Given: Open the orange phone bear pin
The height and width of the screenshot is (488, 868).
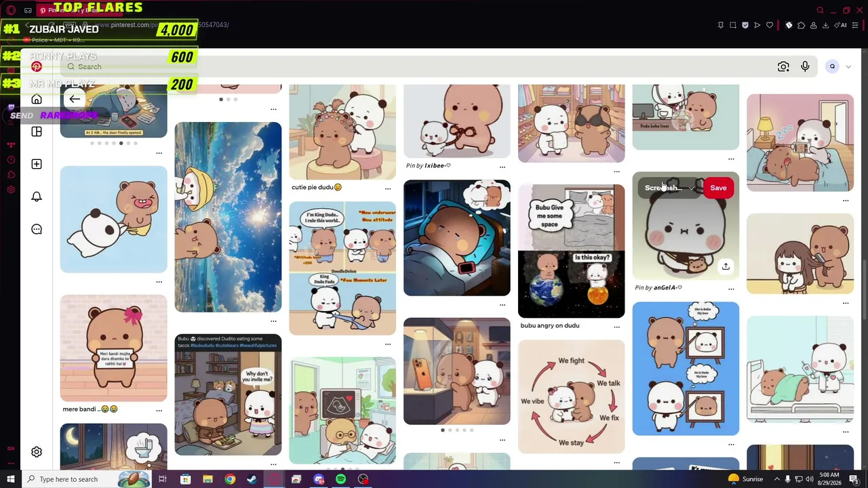Looking at the screenshot, I should [x=457, y=371].
